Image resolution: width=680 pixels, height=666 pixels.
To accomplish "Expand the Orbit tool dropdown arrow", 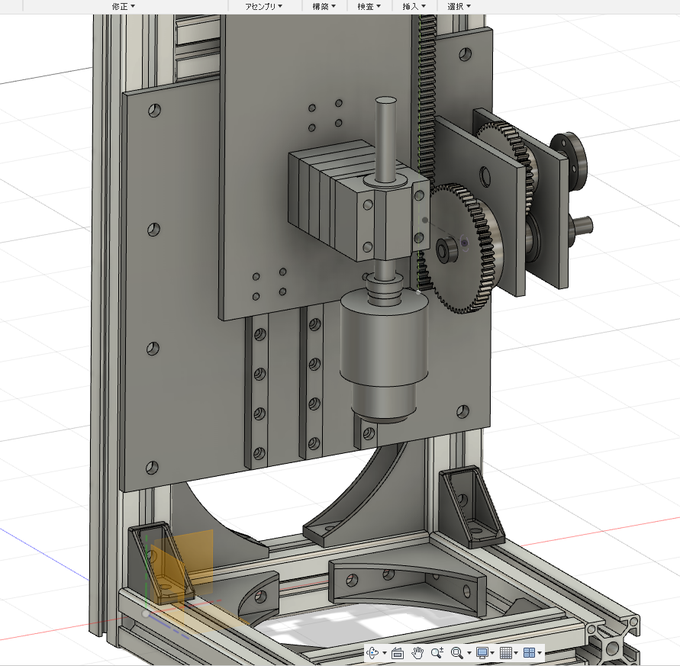I will click(x=384, y=653).
